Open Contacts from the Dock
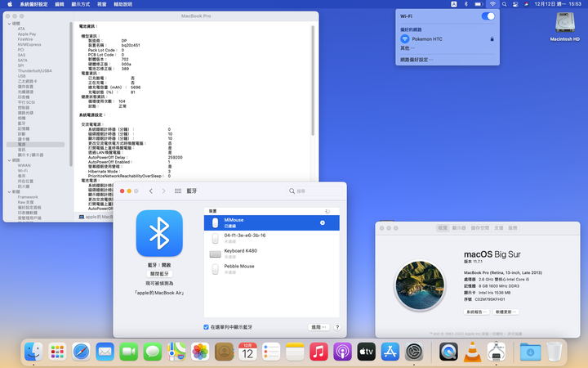The width and height of the screenshot is (588, 368). [x=224, y=352]
